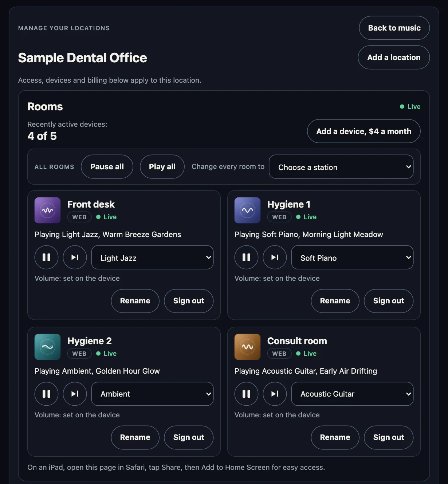
Task: Click the iPad Add to Home Screen tip
Action: click(x=176, y=467)
